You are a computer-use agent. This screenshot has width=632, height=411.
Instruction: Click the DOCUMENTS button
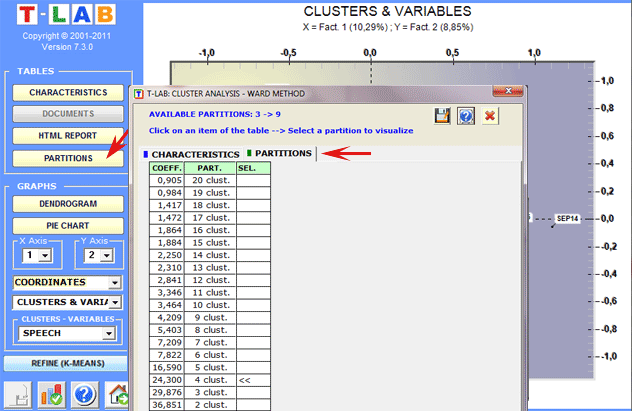68,114
